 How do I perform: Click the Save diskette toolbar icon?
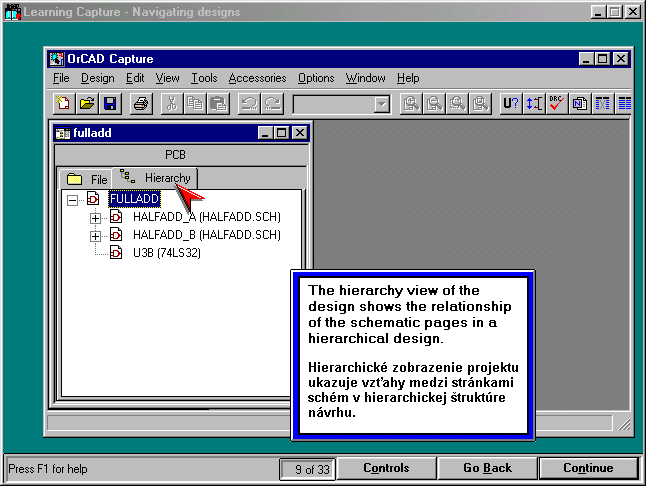point(110,103)
